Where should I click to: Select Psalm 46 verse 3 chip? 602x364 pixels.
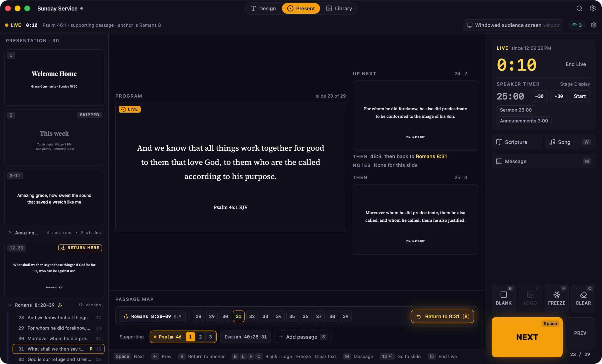tap(210, 337)
